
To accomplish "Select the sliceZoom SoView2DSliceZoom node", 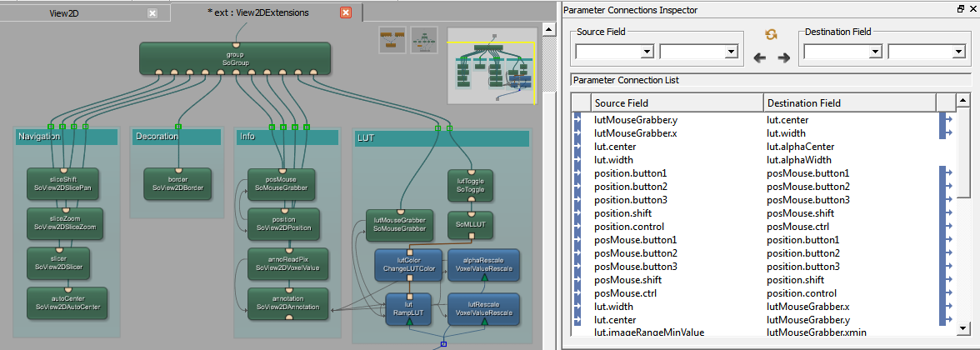I will [x=67, y=222].
